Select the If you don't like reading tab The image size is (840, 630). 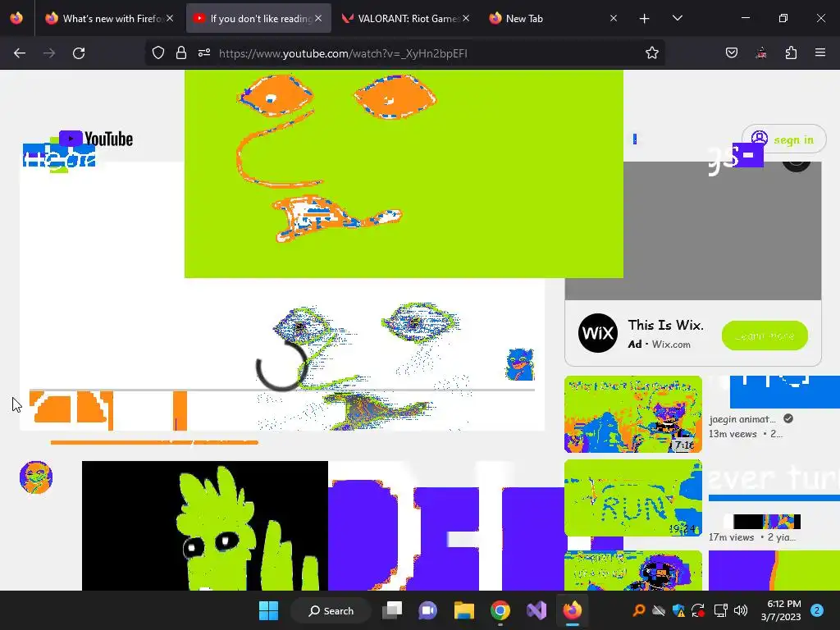[x=258, y=19]
